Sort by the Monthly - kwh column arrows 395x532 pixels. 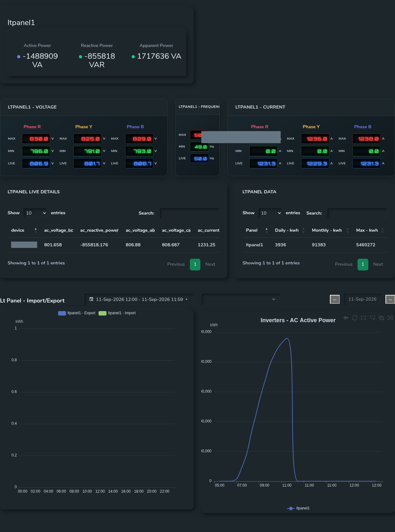click(x=348, y=230)
